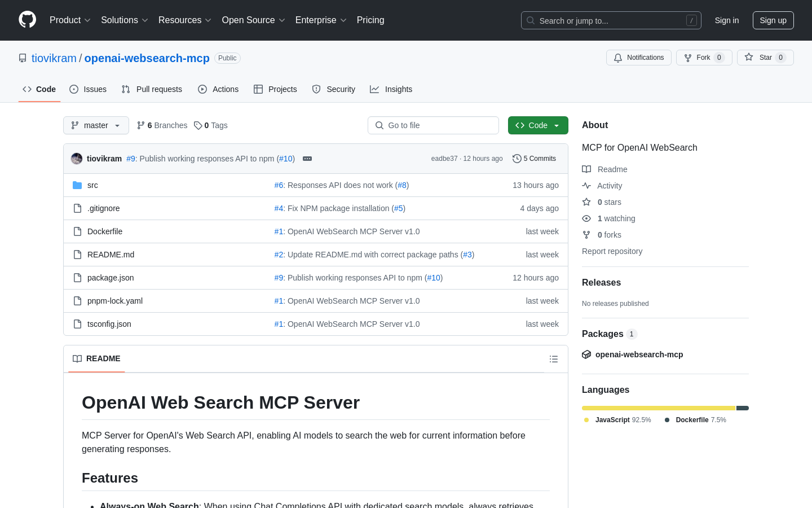Click the Readme book icon in About

coord(586,169)
